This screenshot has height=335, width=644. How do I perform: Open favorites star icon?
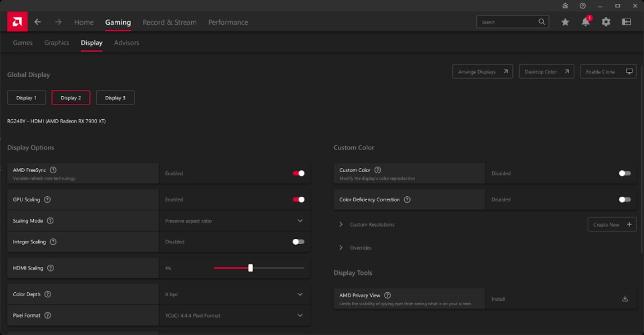(x=565, y=22)
